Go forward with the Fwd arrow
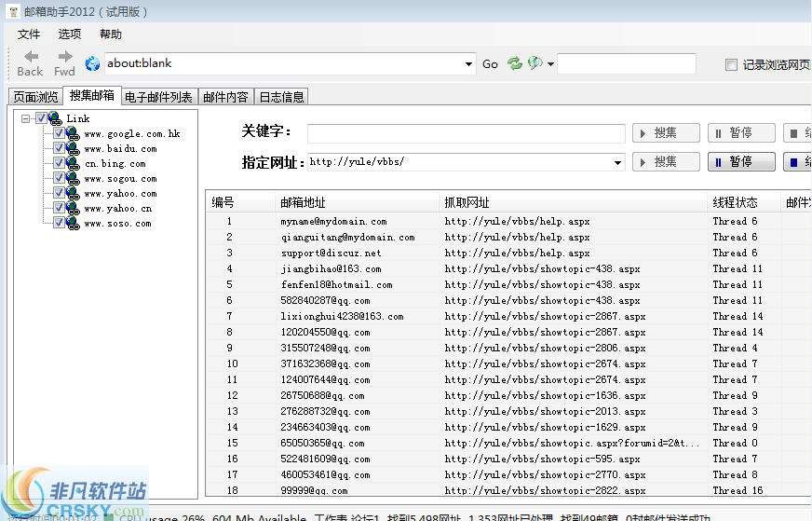 coord(65,63)
